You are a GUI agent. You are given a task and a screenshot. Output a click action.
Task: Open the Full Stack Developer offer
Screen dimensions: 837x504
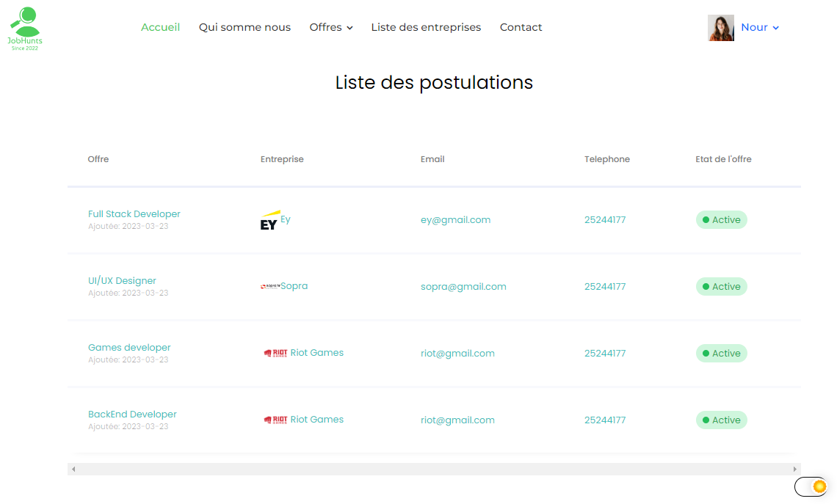134,214
